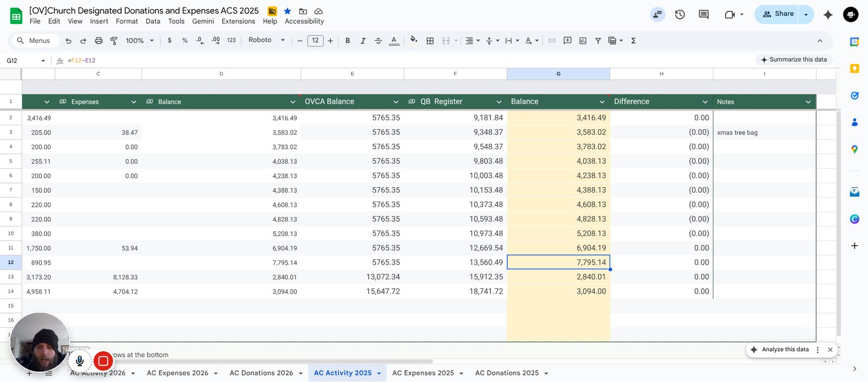Format cell as percent
The height and width of the screenshot is (382, 868).
(185, 41)
